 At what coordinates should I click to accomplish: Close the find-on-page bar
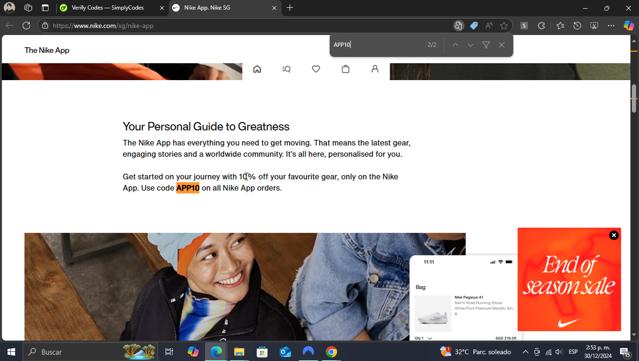[502, 45]
